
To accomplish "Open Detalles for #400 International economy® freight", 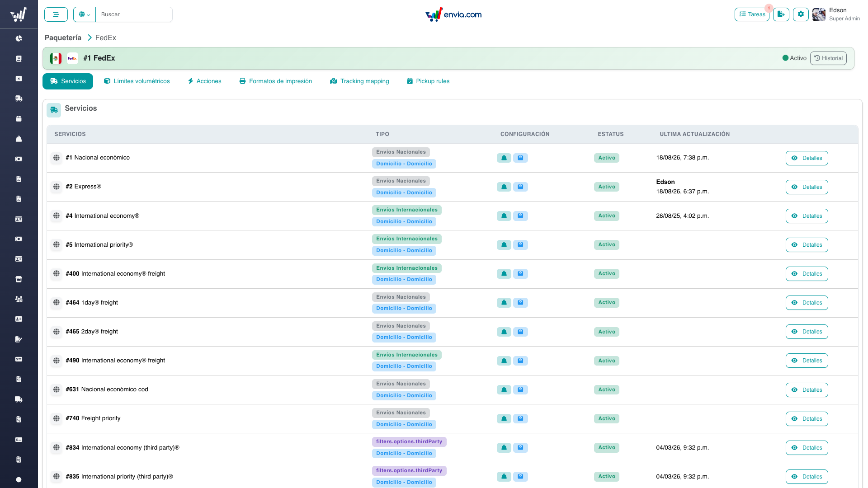I will [807, 274].
